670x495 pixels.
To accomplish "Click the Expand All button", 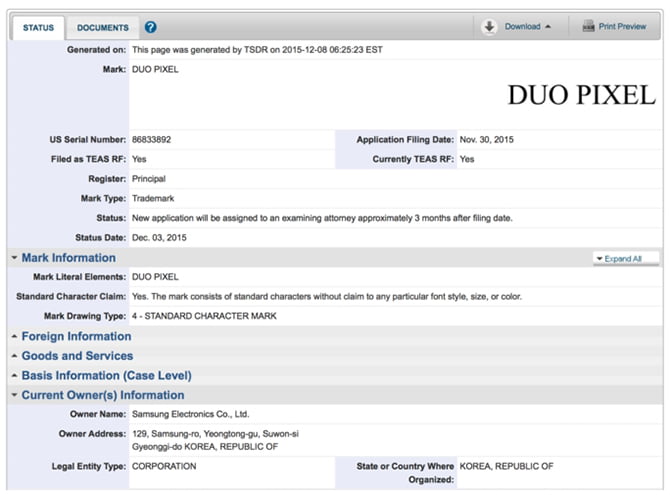I will (x=618, y=258).
